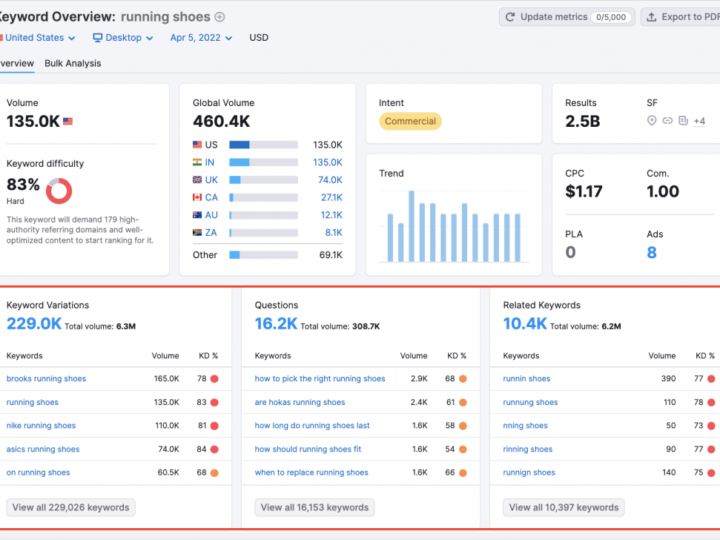
Task: Click the US volume bar in Global Volume
Action: coord(264,145)
